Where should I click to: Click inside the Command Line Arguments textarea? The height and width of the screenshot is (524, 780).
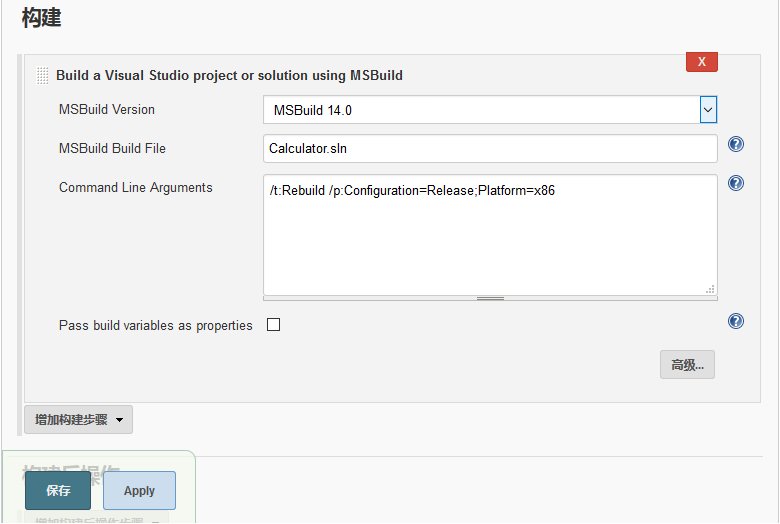tap(490, 235)
